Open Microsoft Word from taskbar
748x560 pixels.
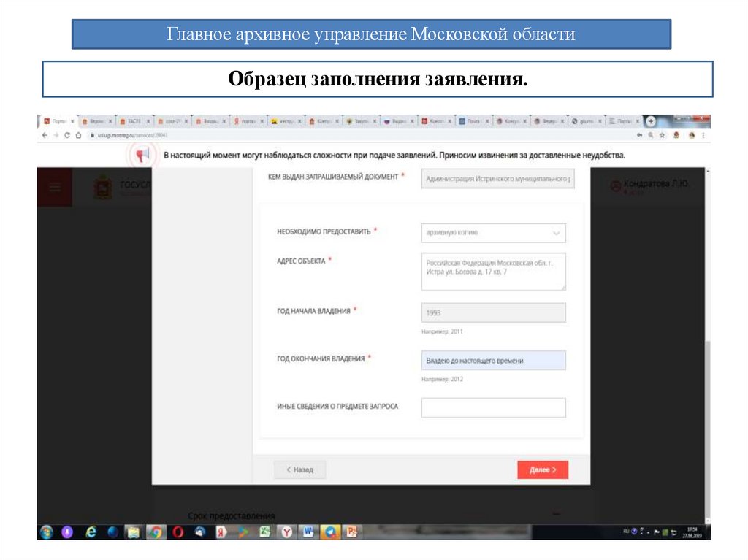coord(308,532)
